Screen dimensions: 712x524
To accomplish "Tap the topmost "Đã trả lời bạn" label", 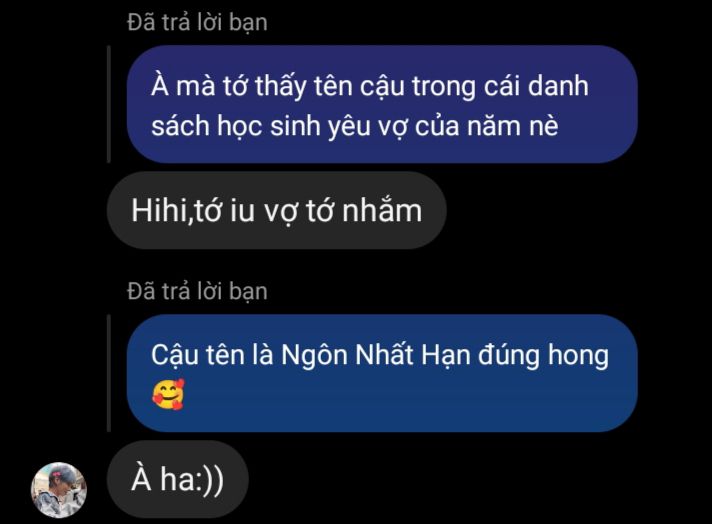I will [197, 22].
